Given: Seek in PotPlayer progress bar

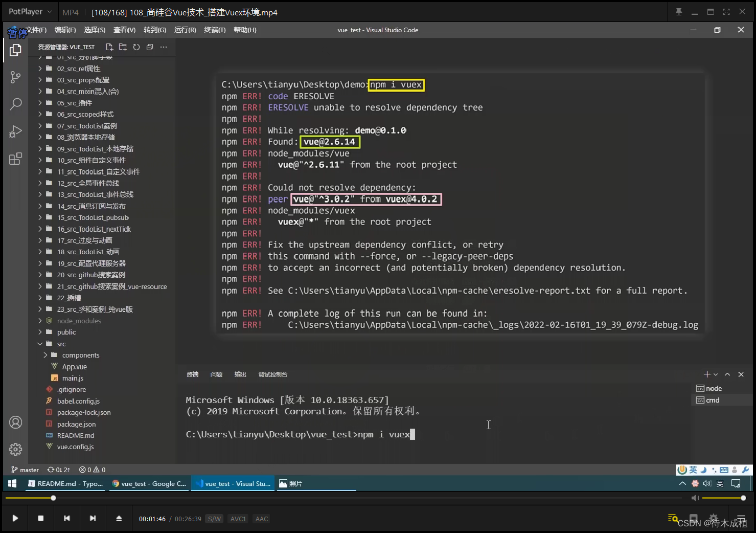Looking at the screenshot, I should pyautogui.click(x=343, y=498).
